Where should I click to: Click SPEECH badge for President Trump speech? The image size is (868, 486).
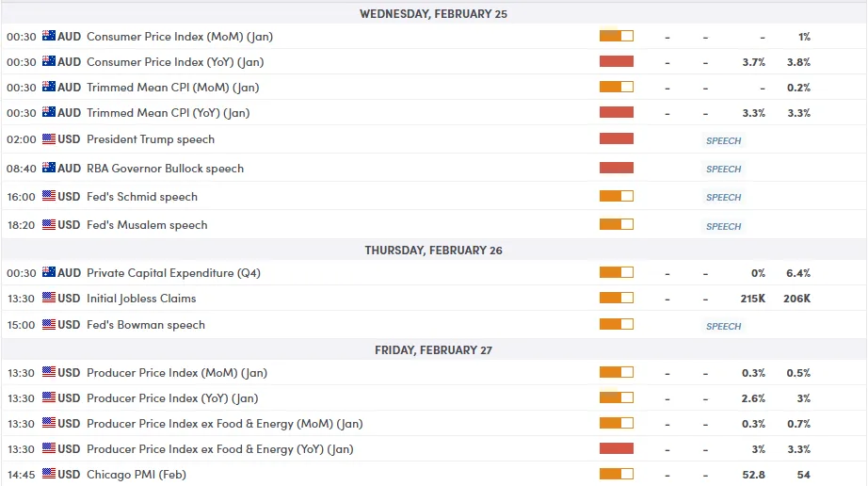[x=723, y=141]
